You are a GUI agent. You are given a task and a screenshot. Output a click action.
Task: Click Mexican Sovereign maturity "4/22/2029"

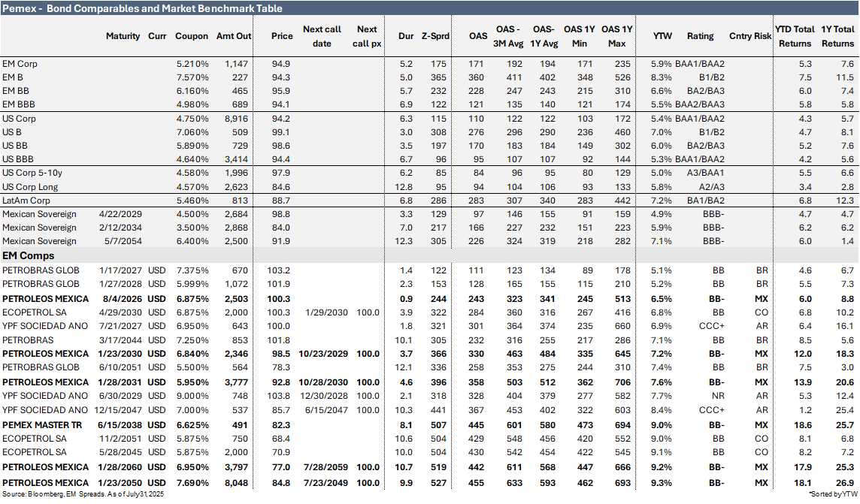coord(120,214)
